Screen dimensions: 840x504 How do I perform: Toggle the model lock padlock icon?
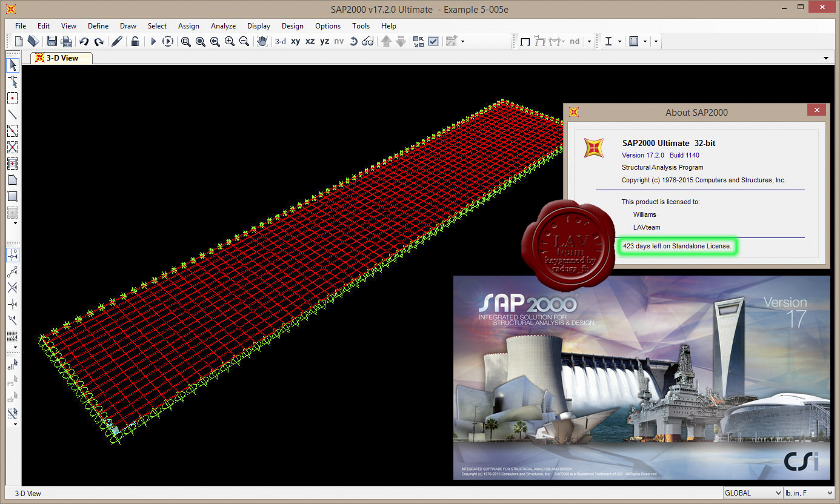135,41
